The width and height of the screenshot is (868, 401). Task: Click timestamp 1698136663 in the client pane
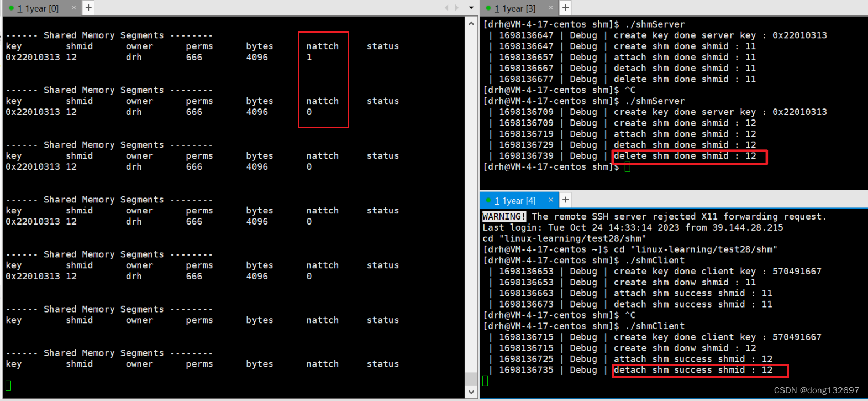pyautogui.click(x=526, y=293)
